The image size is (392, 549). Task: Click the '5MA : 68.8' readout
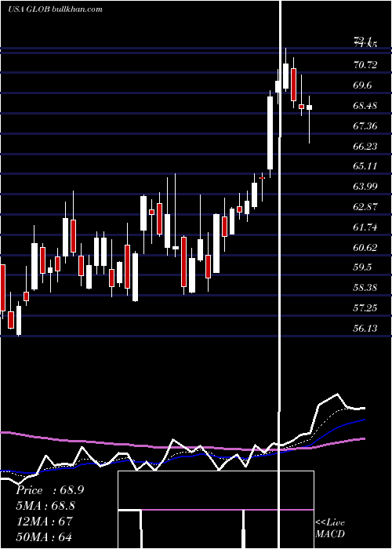pos(45,505)
